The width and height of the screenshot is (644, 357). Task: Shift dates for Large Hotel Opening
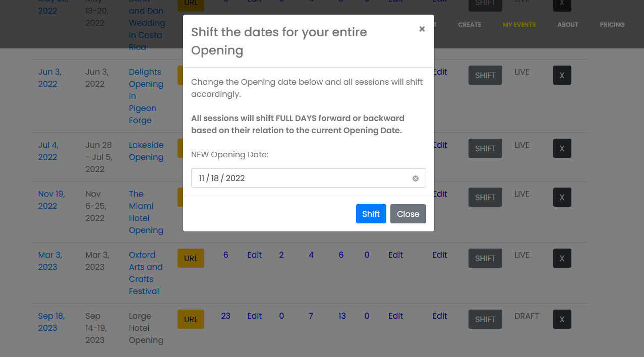click(485, 319)
